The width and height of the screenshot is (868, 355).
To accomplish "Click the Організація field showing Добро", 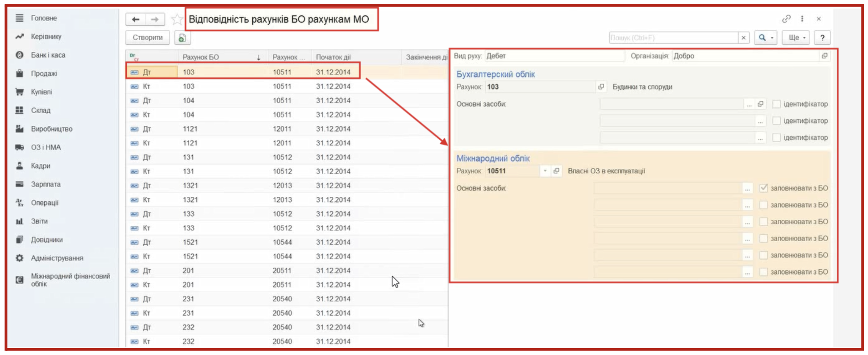I will (746, 56).
